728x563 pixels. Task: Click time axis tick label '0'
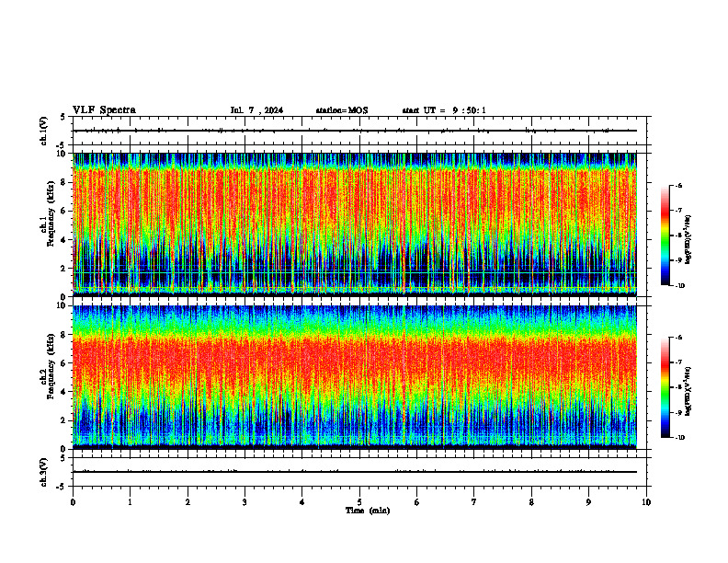click(x=73, y=502)
